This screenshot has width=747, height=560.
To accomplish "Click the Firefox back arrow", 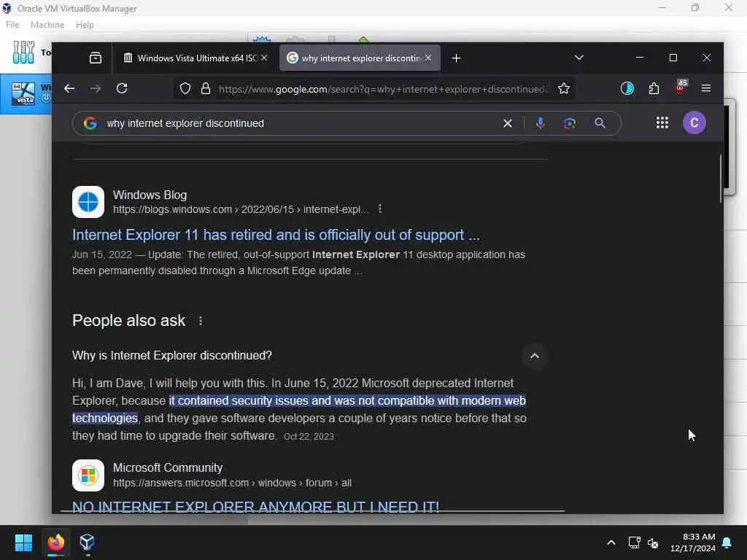I will 69,88.
